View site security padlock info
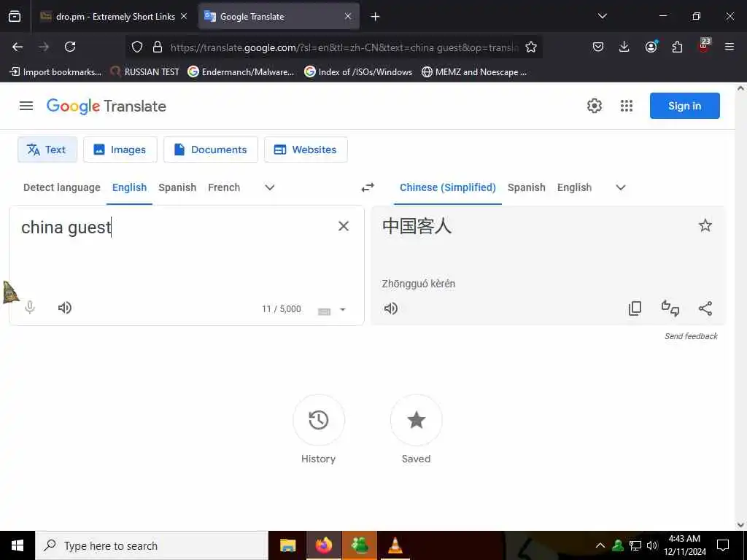This screenshot has height=560, width=747. coord(158,47)
